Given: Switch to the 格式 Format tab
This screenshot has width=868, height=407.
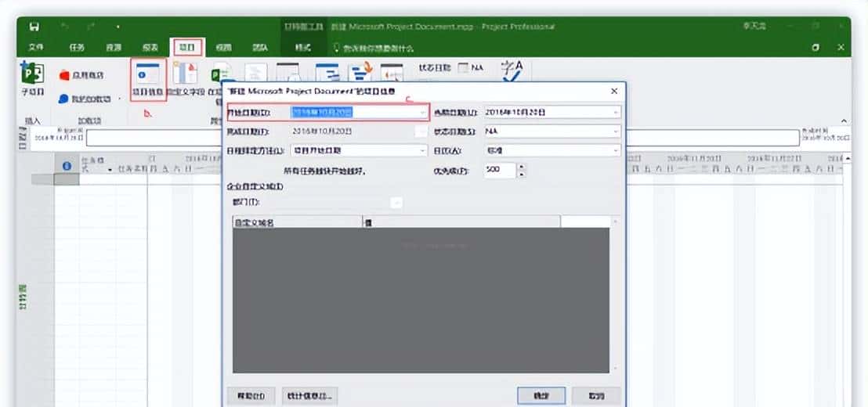Looking at the screenshot, I should pos(303,48).
